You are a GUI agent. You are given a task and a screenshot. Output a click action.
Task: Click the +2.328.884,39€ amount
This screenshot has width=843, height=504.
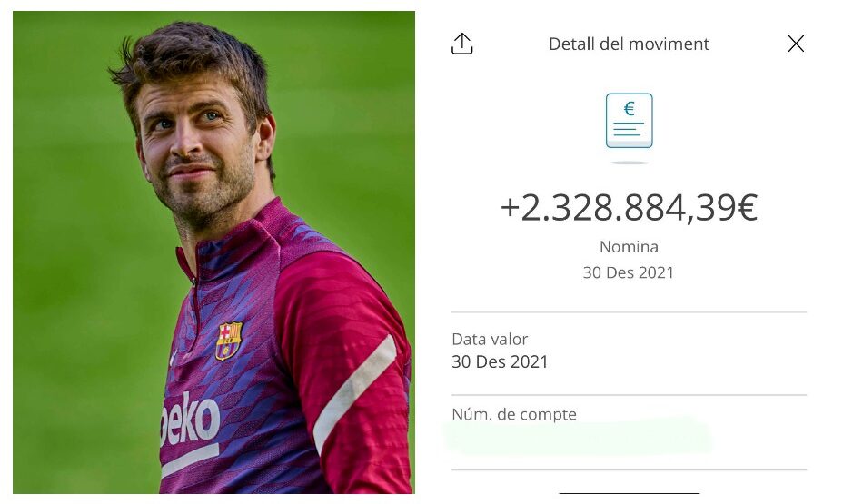pyautogui.click(x=629, y=208)
